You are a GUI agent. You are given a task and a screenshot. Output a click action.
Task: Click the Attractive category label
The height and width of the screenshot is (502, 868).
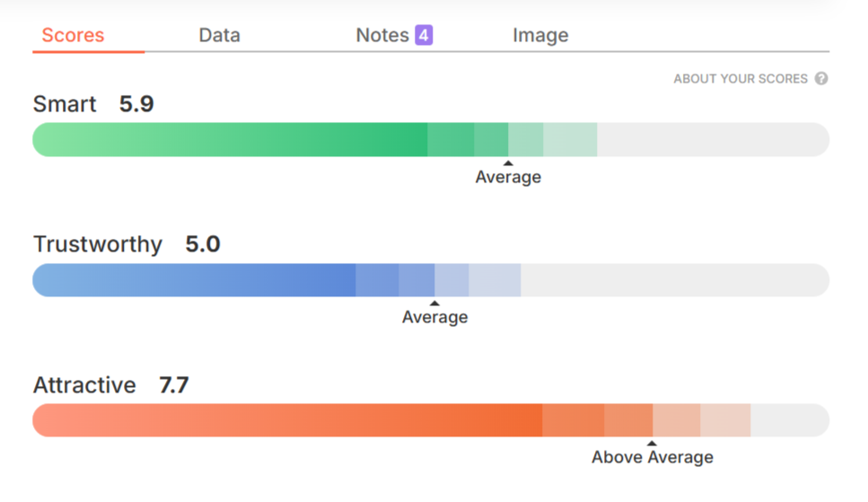(84, 385)
